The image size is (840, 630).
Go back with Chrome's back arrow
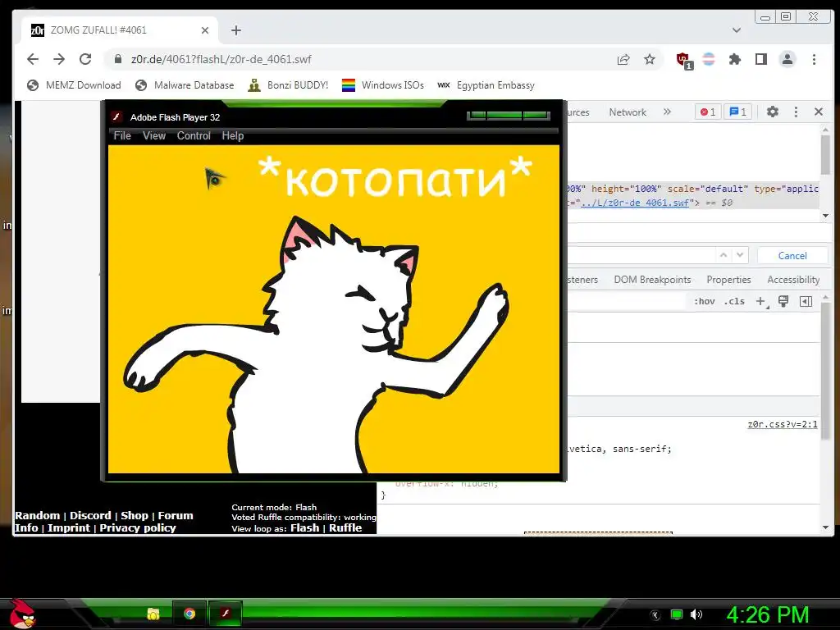coord(33,59)
